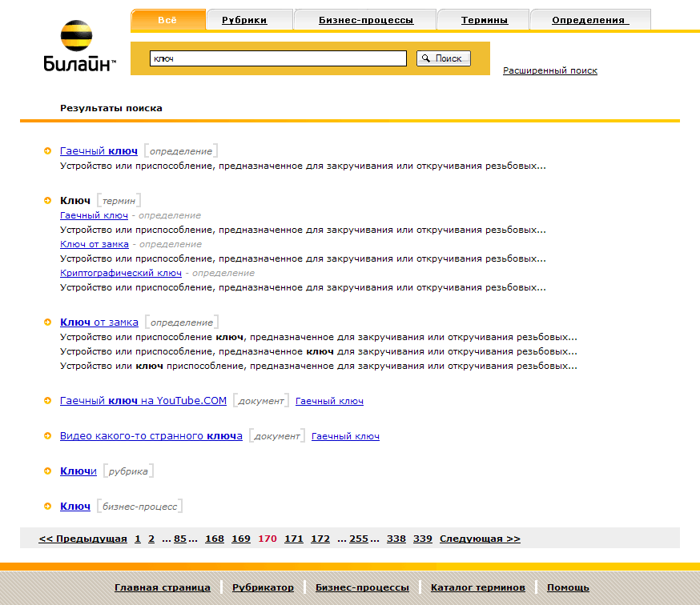
Task: Go to results page 338
Action: point(396,539)
